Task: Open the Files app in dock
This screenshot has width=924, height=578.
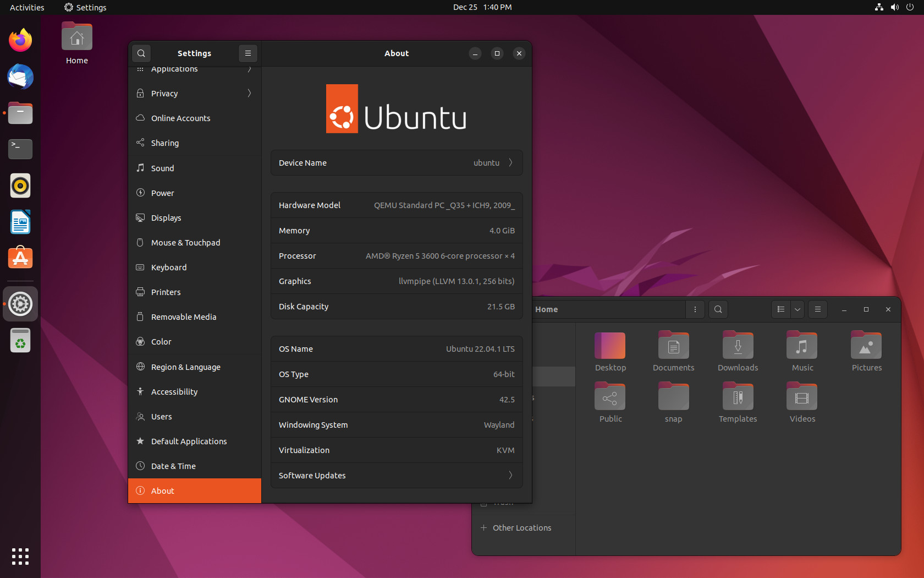Action: click(20, 113)
